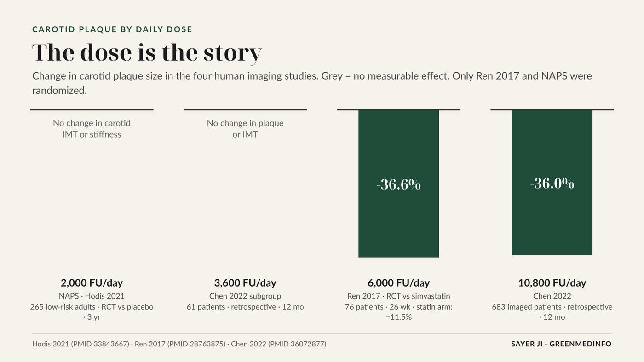Click the '3,600 FU/day' dose label
The width and height of the screenshot is (644, 362).
(245, 283)
